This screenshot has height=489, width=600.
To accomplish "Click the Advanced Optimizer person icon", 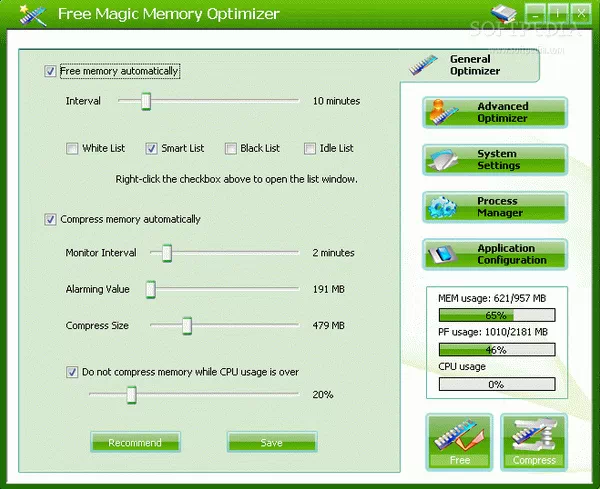I will point(443,112).
